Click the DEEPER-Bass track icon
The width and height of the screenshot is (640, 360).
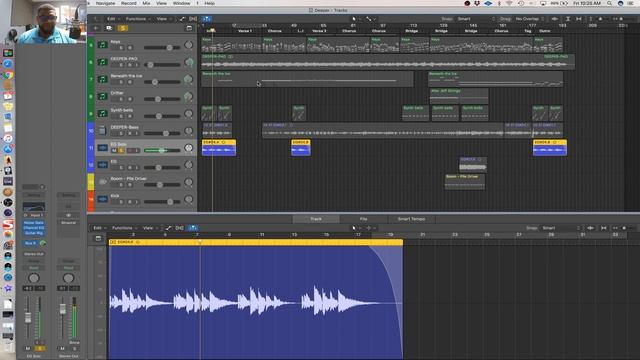(x=102, y=131)
